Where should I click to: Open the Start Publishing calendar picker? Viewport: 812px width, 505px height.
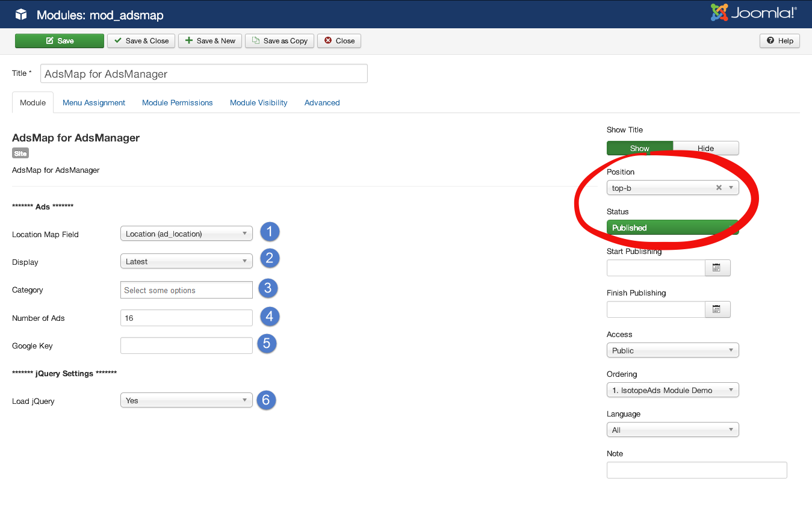coord(717,267)
